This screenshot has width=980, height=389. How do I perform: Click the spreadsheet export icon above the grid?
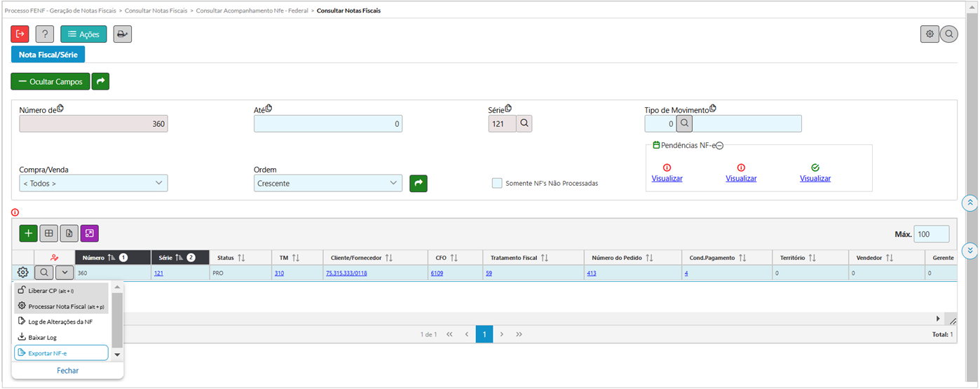coord(69,233)
